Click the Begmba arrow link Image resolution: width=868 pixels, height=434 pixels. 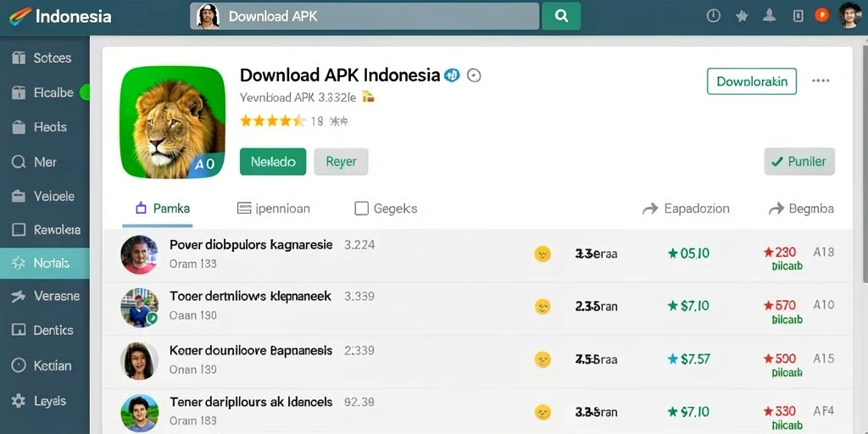(x=802, y=209)
